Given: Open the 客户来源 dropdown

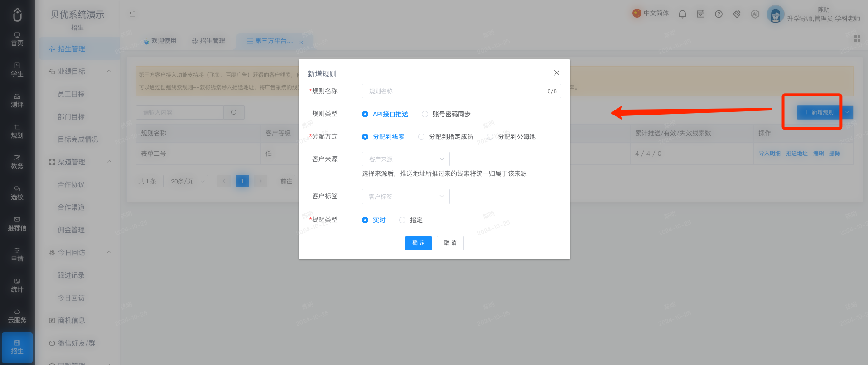Looking at the screenshot, I should coord(405,159).
